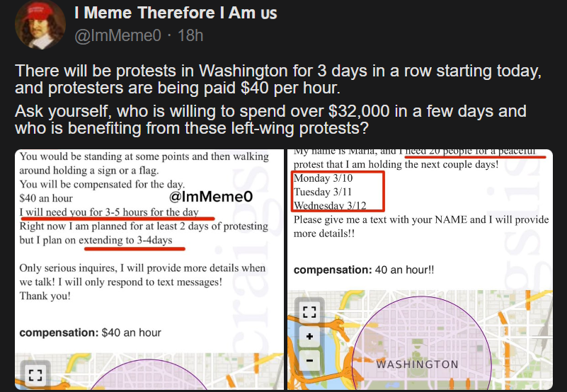Zoom in on the Washington map
Viewport: 567px width, 392px height.
[309, 337]
